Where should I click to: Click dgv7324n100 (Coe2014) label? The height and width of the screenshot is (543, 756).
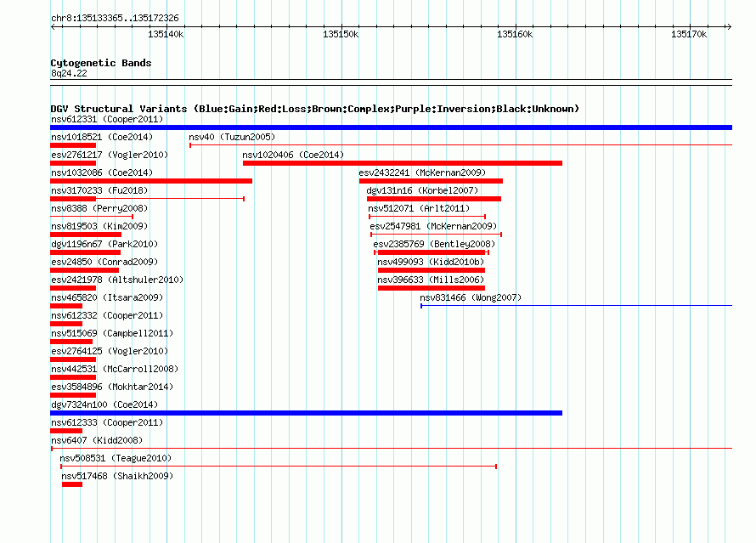(x=104, y=404)
